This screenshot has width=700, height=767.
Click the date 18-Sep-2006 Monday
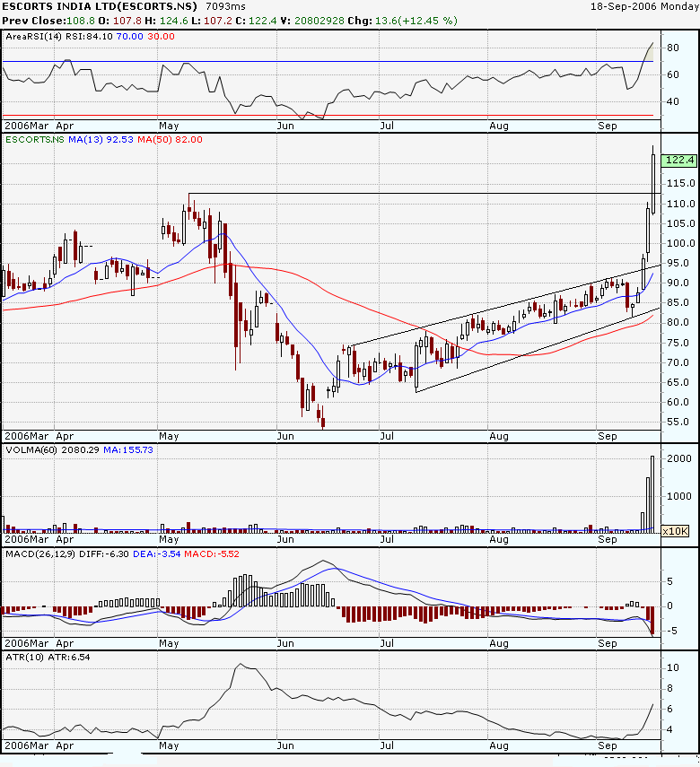pyautogui.click(x=644, y=6)
